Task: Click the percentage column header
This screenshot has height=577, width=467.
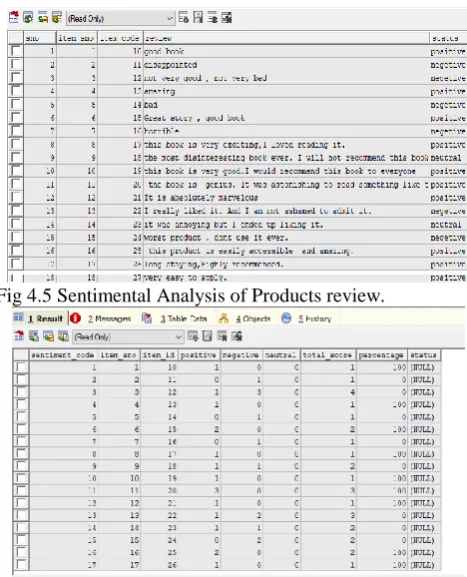Action: coord(382,355)
